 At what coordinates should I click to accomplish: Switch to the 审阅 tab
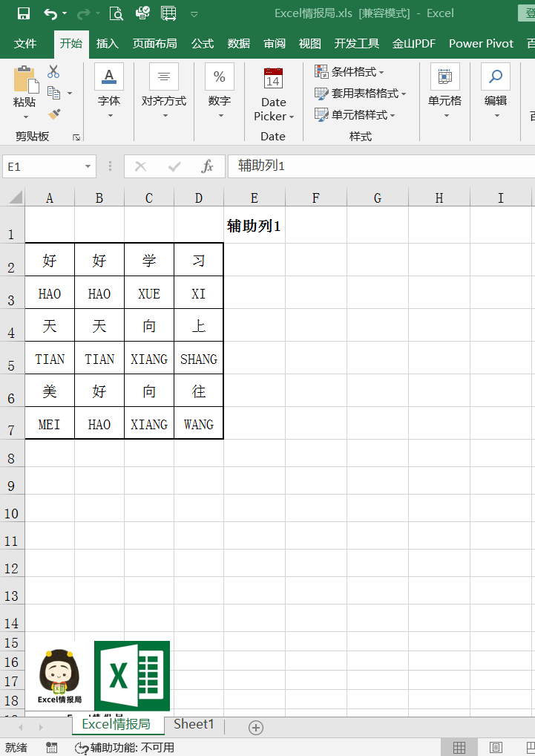point(275,43)
